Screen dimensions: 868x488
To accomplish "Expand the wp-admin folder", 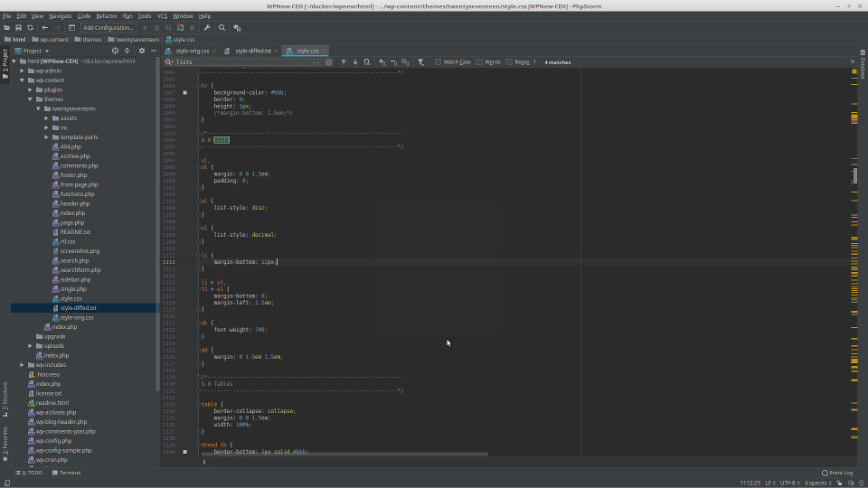I will pos(22,70).
